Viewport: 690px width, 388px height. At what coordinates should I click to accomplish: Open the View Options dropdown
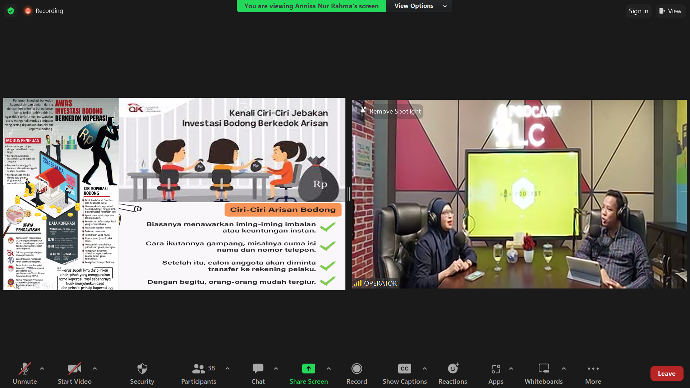click(x=420, y=6)
